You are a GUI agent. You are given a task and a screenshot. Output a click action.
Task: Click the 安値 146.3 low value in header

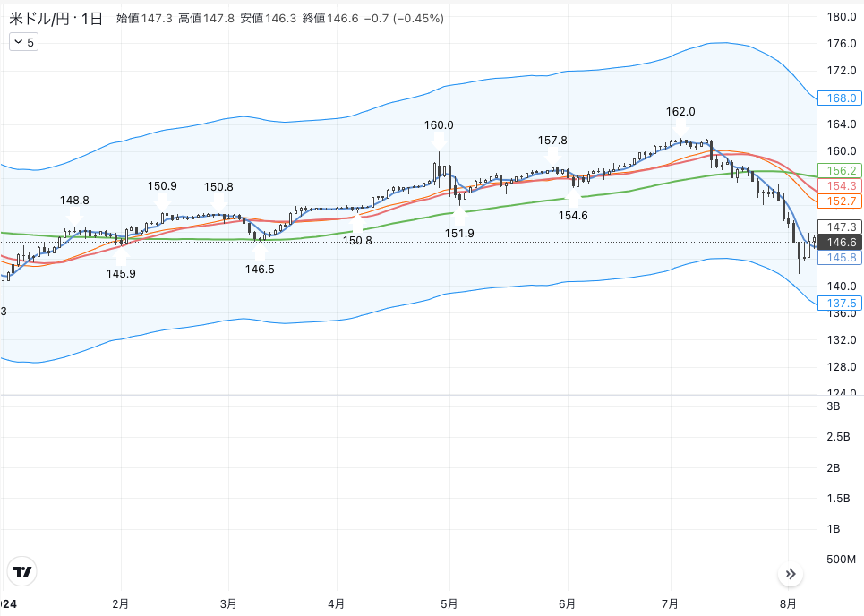269,19
